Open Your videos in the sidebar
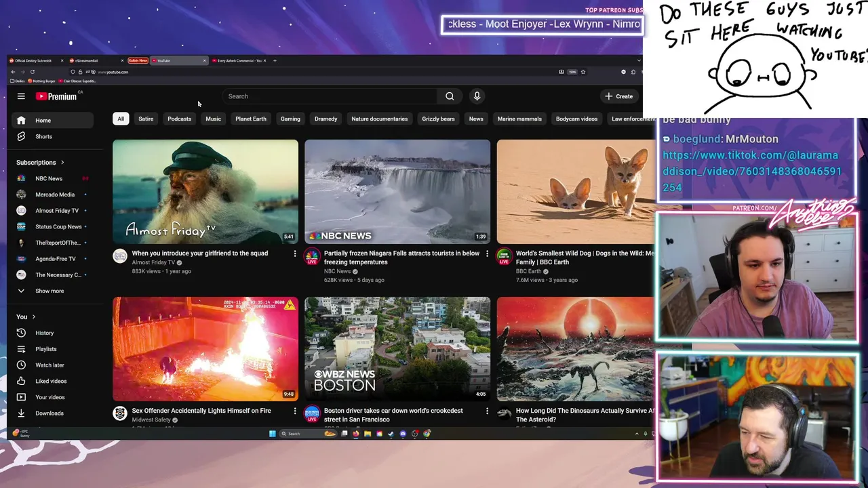868x488 pixels. click(x=53, y=397)
